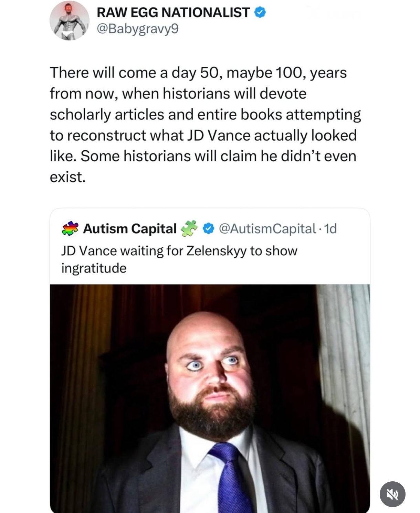
Task: Open Raw Egg Nationalist's profile avatar
Action: 69,21
